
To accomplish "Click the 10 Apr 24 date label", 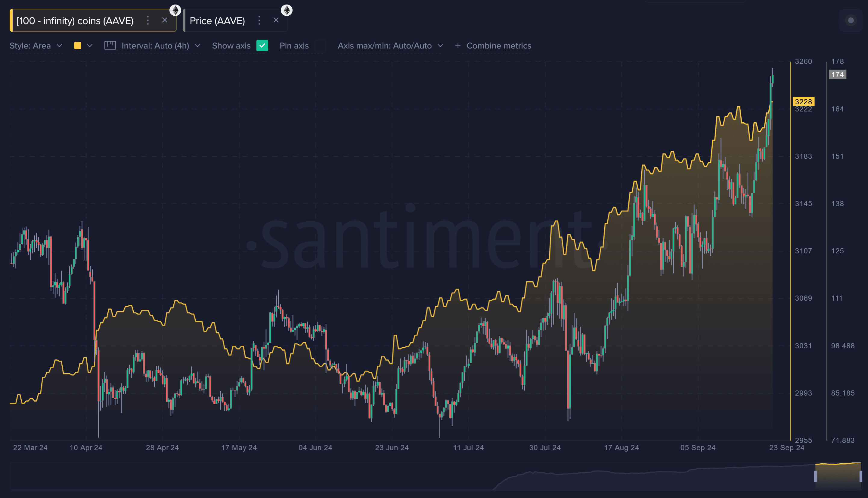I will (x=86, y=447).
